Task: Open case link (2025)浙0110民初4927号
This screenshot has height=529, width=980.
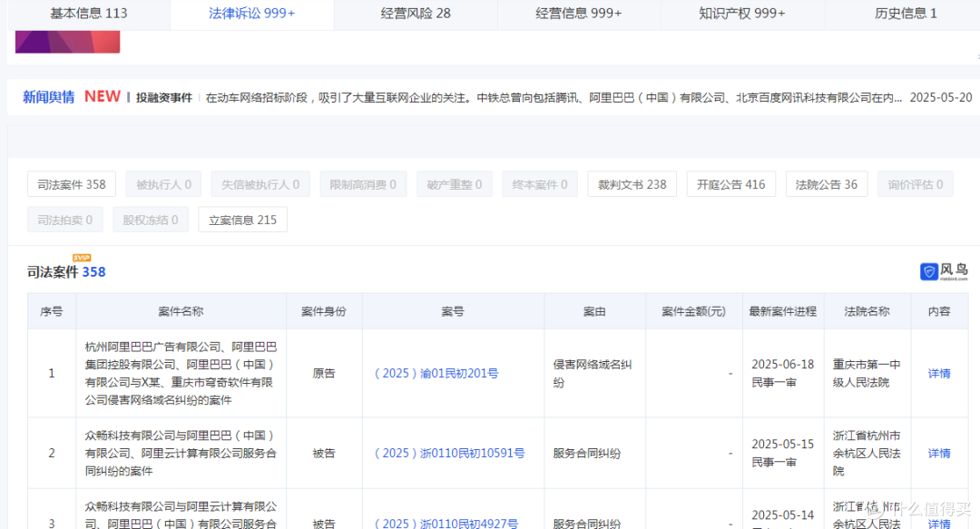Action: [x=446, y=523]
